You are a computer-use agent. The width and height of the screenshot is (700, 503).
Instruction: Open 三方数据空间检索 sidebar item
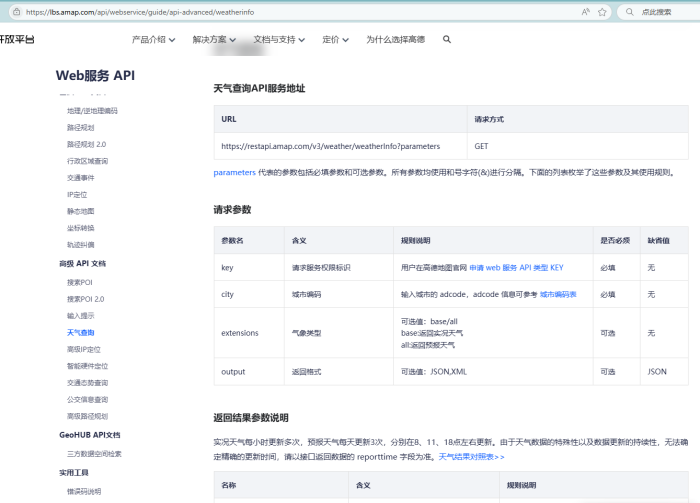(x=94, y=454)
